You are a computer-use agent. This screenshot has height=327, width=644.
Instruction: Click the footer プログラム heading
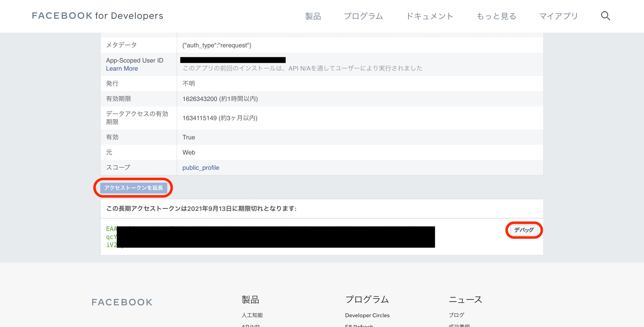click(x=367, y=299)
